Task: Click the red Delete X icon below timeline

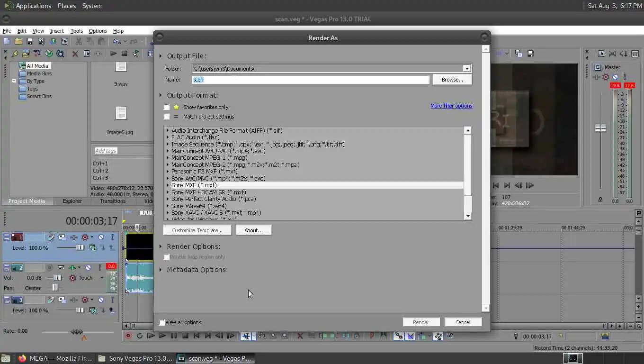Action: tap(300, 336)
